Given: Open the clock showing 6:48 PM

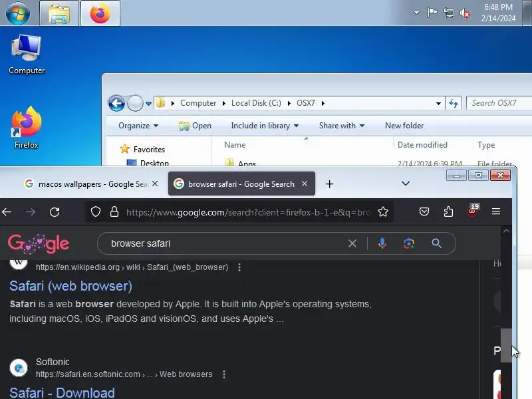Looking at the screenshot, I should [x=498, y=13].
